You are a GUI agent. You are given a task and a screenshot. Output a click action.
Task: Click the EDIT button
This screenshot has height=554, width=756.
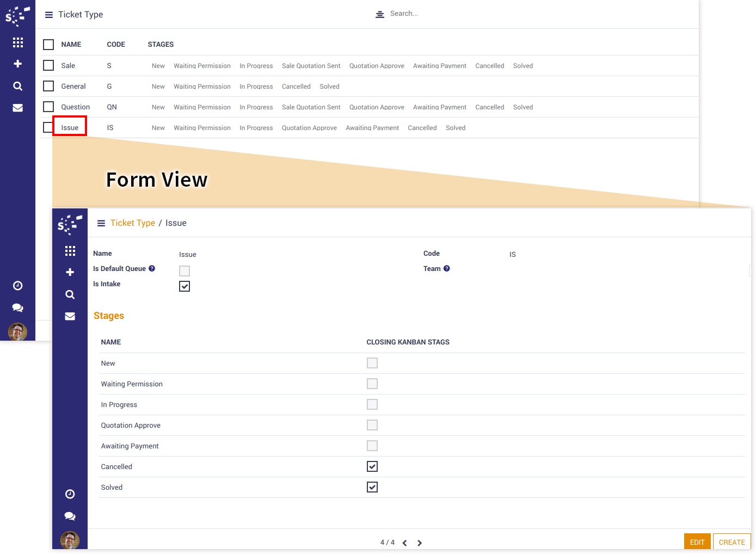(x=697, y=542)
